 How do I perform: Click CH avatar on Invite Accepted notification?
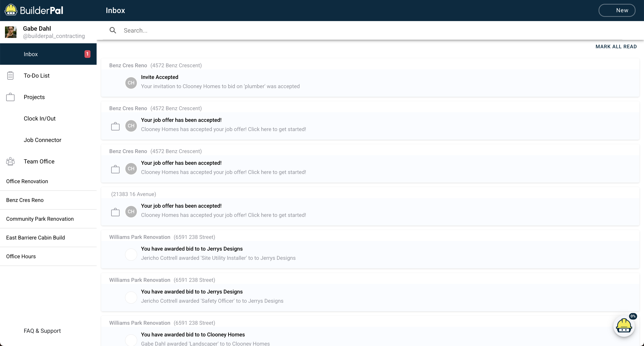pyautogui.click(x=131, y=83)
